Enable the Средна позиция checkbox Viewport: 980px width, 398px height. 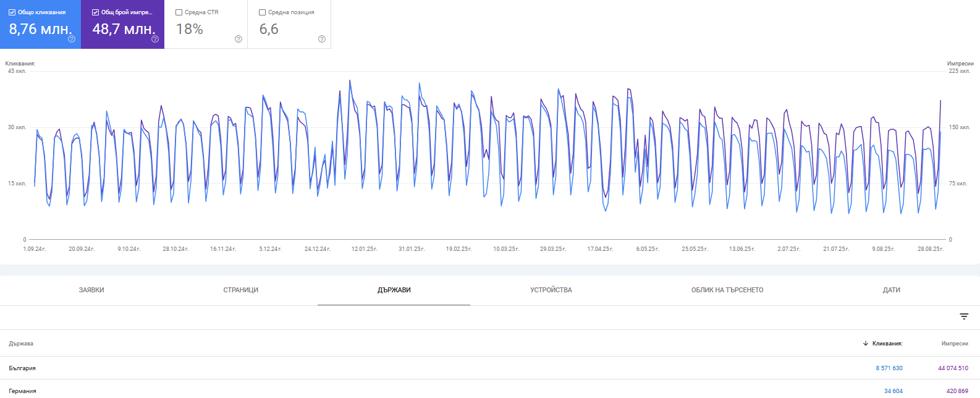[263, 12]
